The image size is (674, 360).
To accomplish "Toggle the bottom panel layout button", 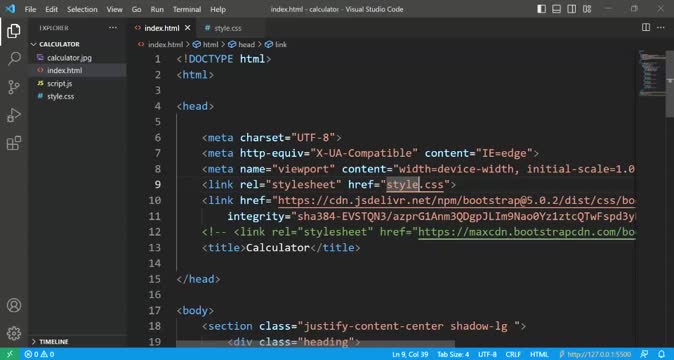I will [557, 9].
